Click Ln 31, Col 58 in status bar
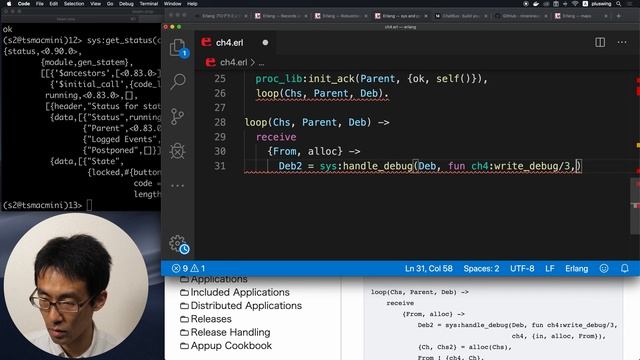Viewport: 640px width, 360px height. coord(429,268)
